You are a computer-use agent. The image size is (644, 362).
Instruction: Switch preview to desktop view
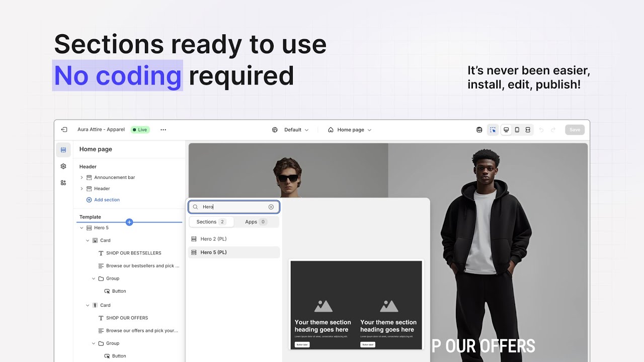pos(506,130)
